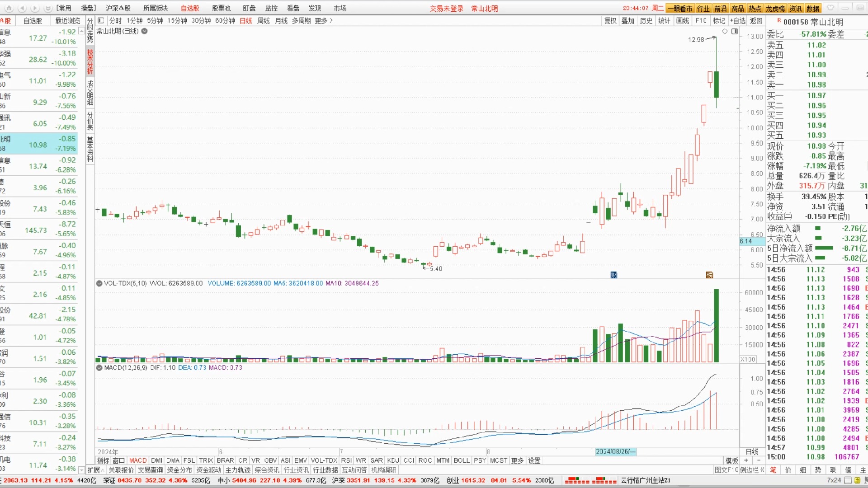Viewport: 868px width, 488px height.
Task: Select vertical tab 成交明细
Action: pyautogui.click(x=90, y=93)
